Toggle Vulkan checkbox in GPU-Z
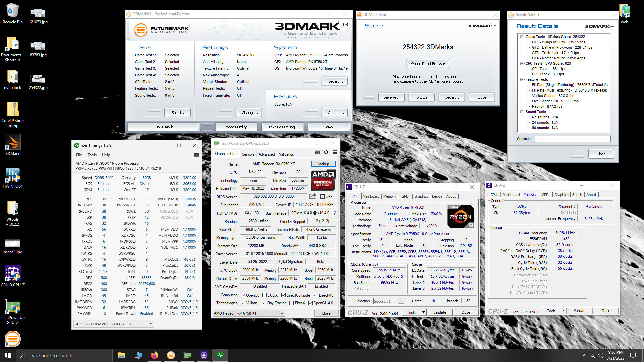Viewport: 644px width, 362px height. point(243,303)
